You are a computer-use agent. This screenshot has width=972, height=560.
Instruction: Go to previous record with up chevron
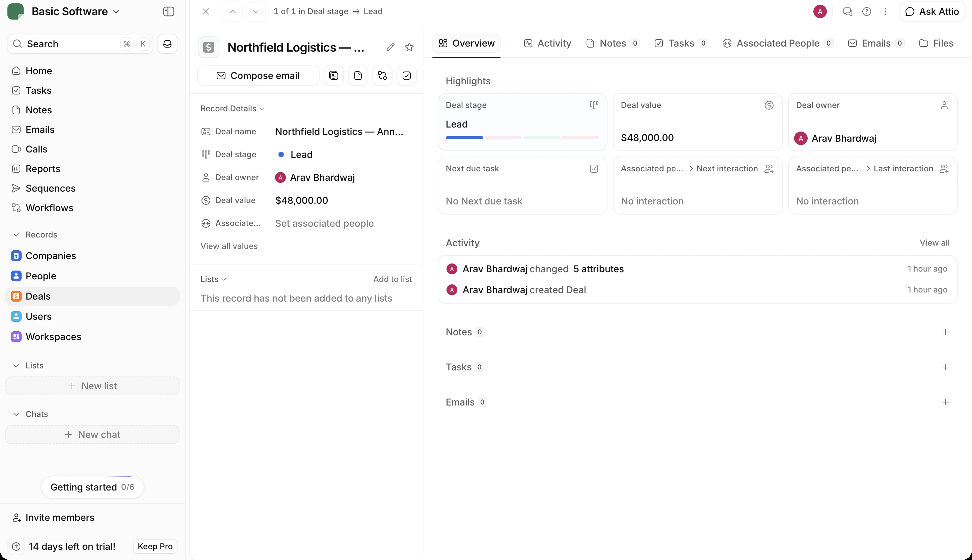[233, 11]
